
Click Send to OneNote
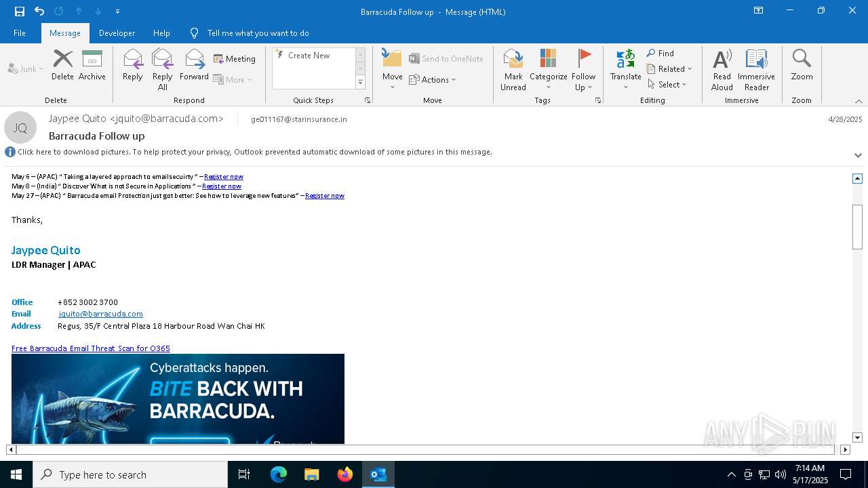pos(446,59)
